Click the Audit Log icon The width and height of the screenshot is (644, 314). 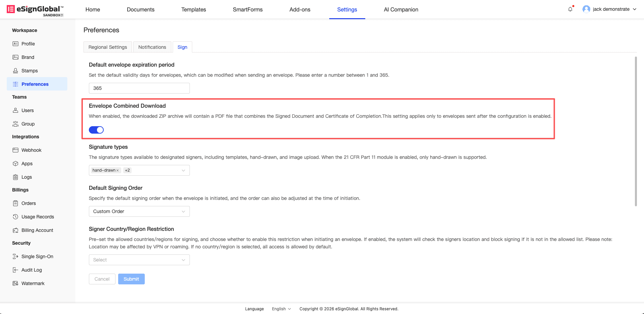tap(15, 270)
